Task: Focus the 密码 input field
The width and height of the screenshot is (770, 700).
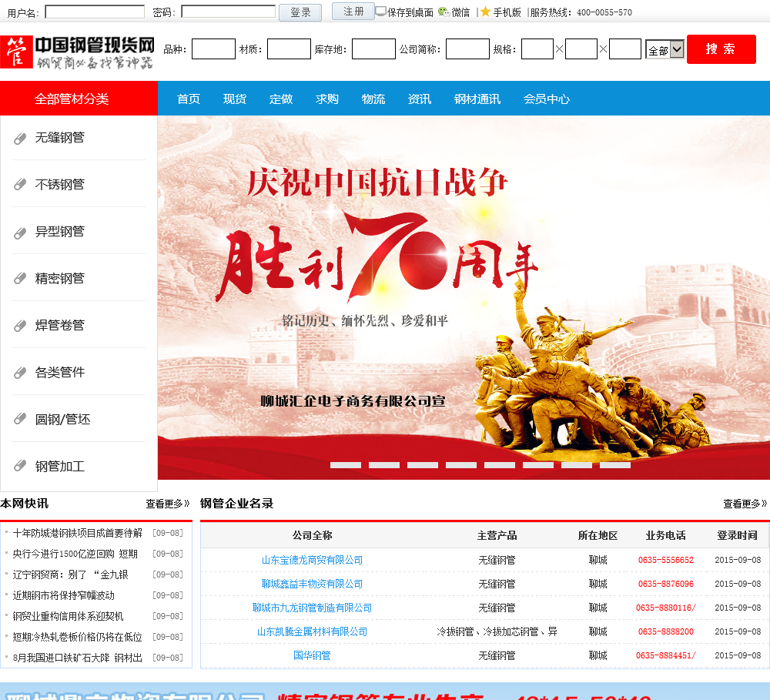Action: tap(229, 12)
